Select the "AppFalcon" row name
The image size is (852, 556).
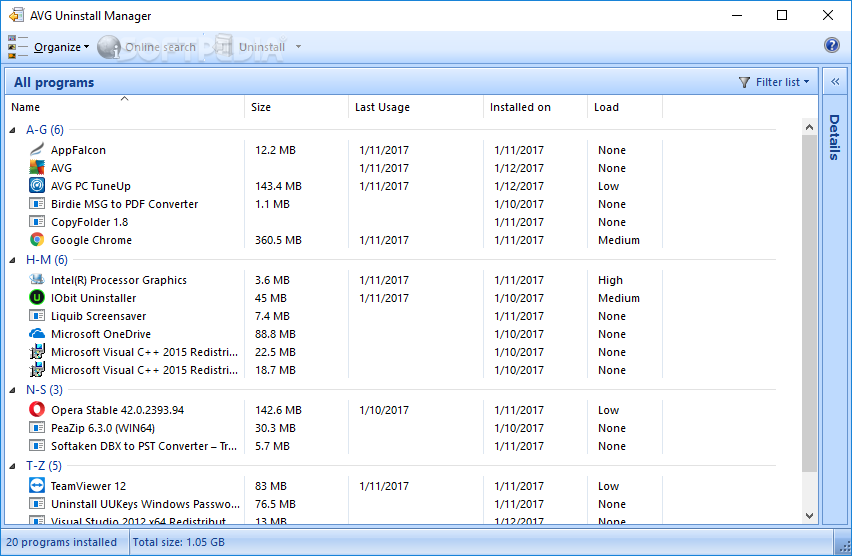tap(78, 150)
